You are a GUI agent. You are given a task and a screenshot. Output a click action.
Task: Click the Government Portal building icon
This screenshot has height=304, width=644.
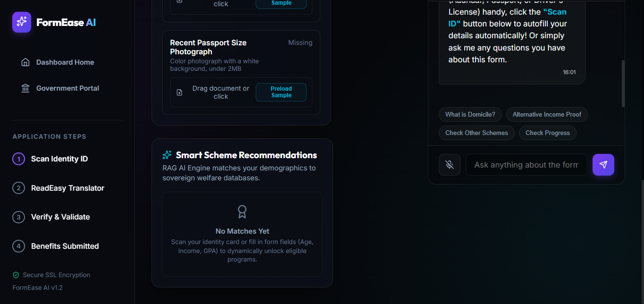(25, 88)
